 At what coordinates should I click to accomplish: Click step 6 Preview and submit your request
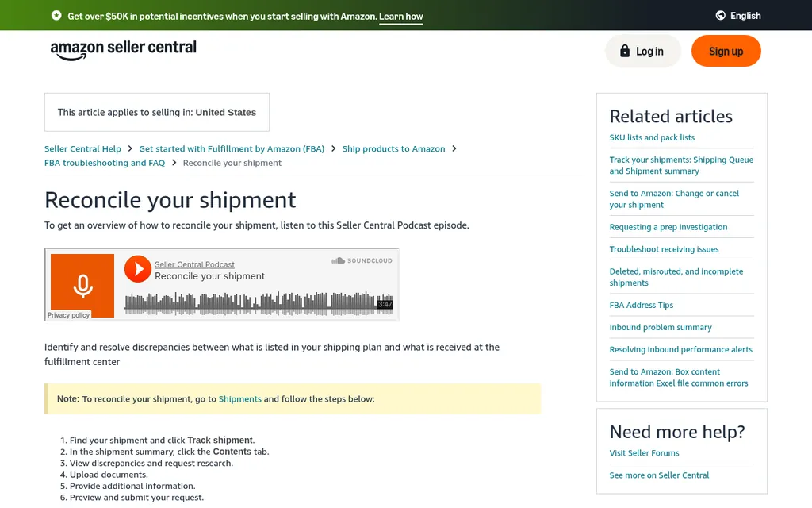[x=136, y=498]
